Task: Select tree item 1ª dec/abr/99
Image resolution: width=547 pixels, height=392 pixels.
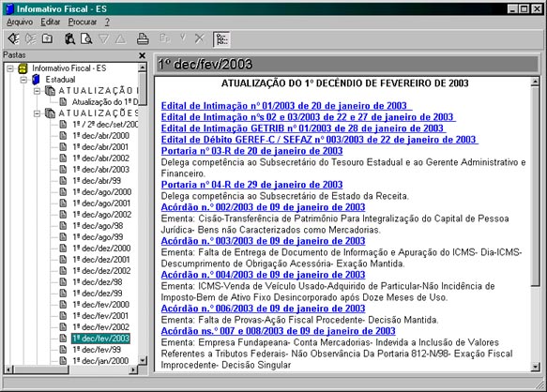Action: [97, 181]
